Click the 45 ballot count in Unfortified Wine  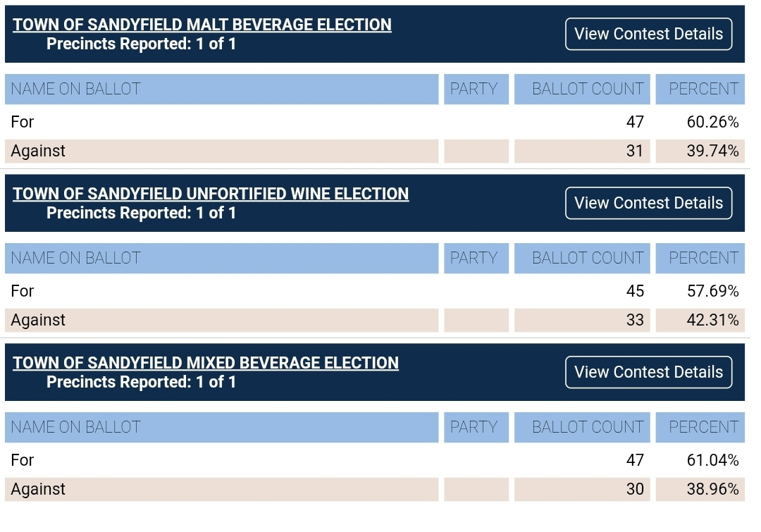pyautogui.click(x=635, y=291)
